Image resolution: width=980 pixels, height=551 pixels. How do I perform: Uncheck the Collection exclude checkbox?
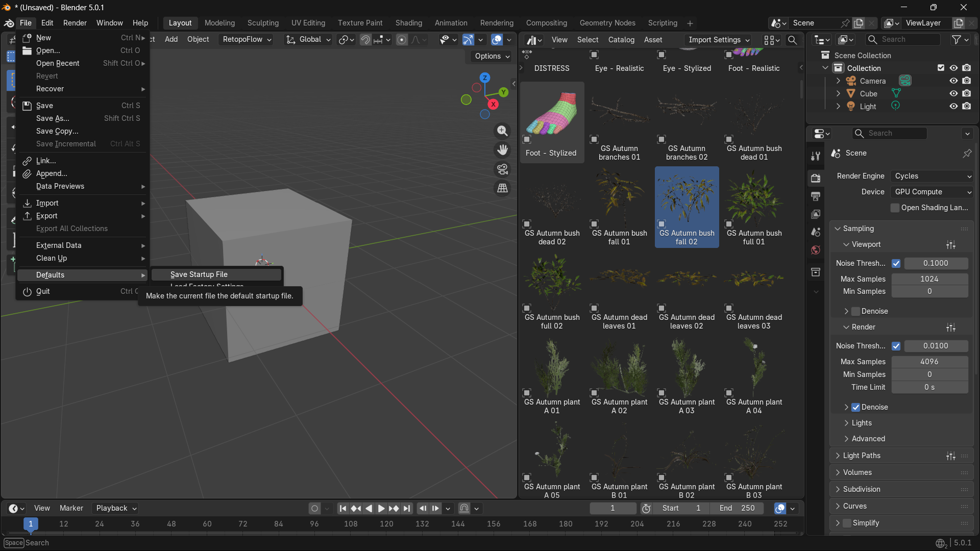point(941,68)
